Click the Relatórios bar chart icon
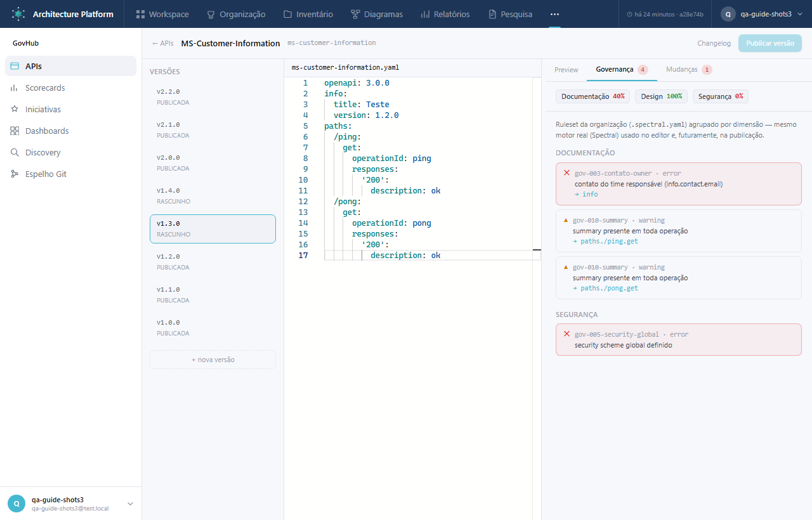Viewport: 812px width, 520px height. point(425,14)
